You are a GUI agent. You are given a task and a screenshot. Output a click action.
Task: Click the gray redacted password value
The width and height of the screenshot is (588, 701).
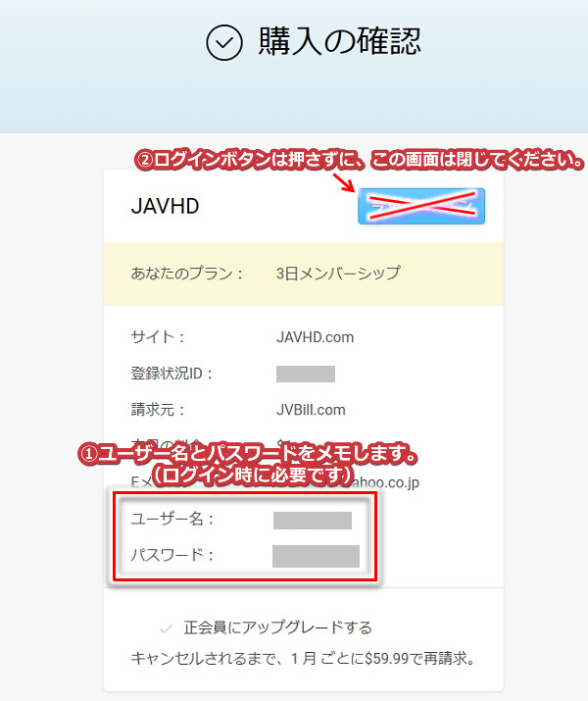(316, 556)
